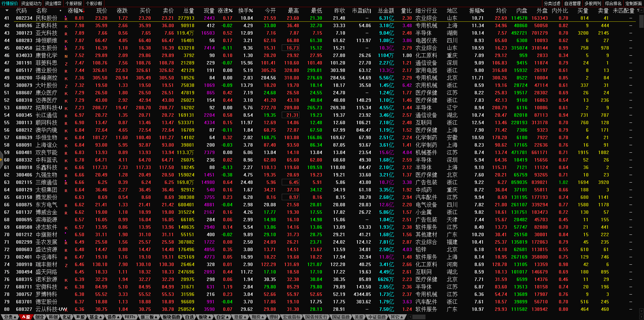Open the header dropdown arrow left of 代码
644x320 pixels.
pyautogui.click(x=7, y=11)
